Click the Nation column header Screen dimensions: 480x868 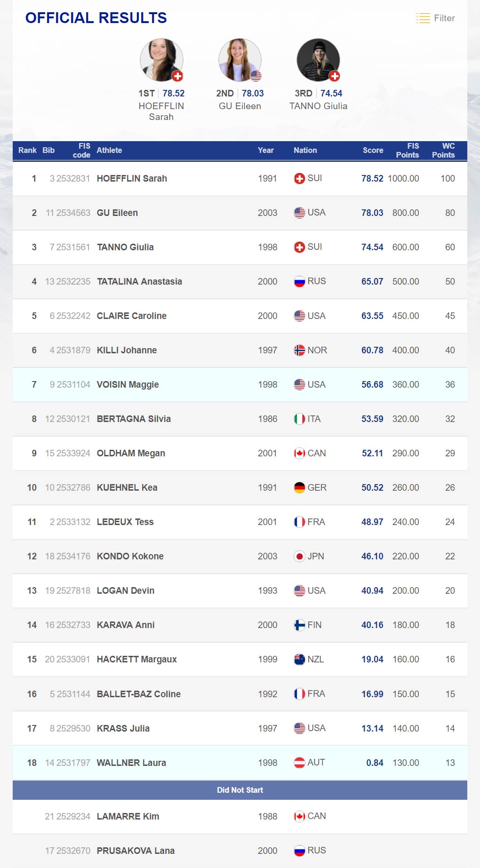[x=305, y=151]
